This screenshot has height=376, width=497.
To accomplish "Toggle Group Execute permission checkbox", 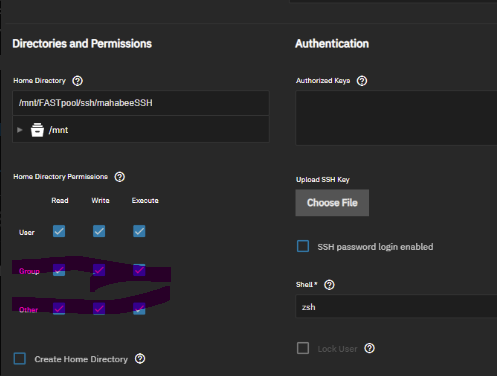I will (139, 270).
